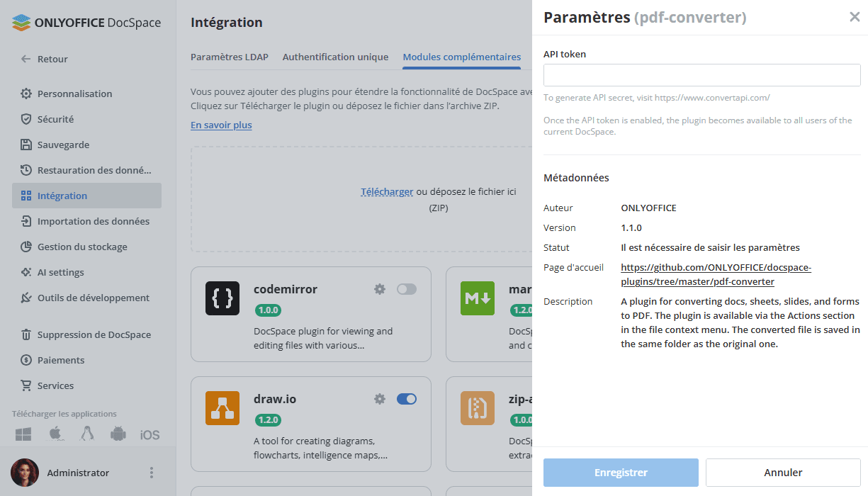Disable the draw.io plugin toggle
The height and width of the screenshot is (496, 868).
coord(407,399)
